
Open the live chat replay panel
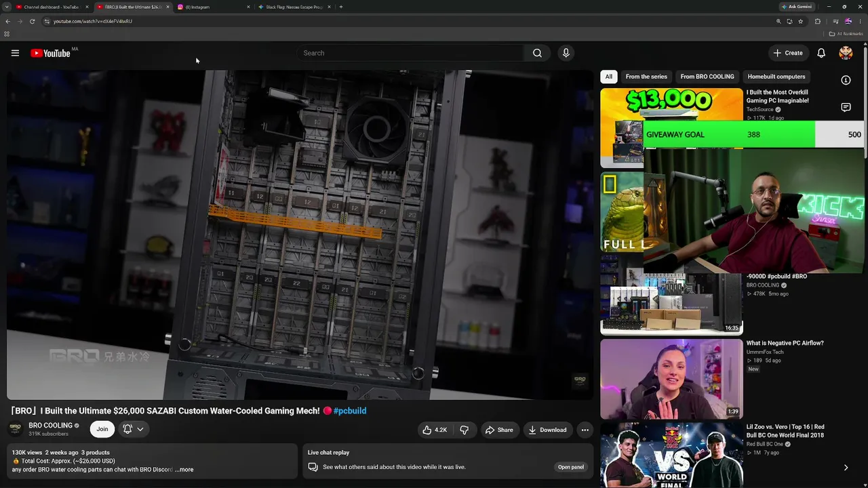click(570, 467)
